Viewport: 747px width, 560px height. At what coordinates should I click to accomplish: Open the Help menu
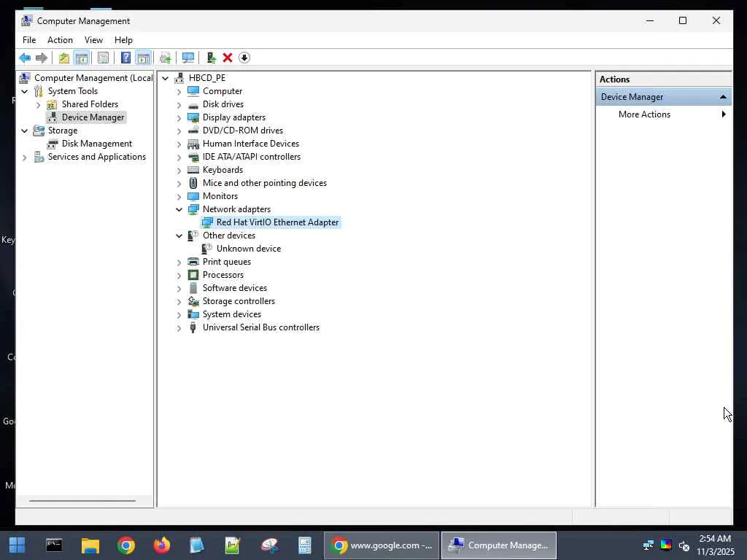pos(123,40)
